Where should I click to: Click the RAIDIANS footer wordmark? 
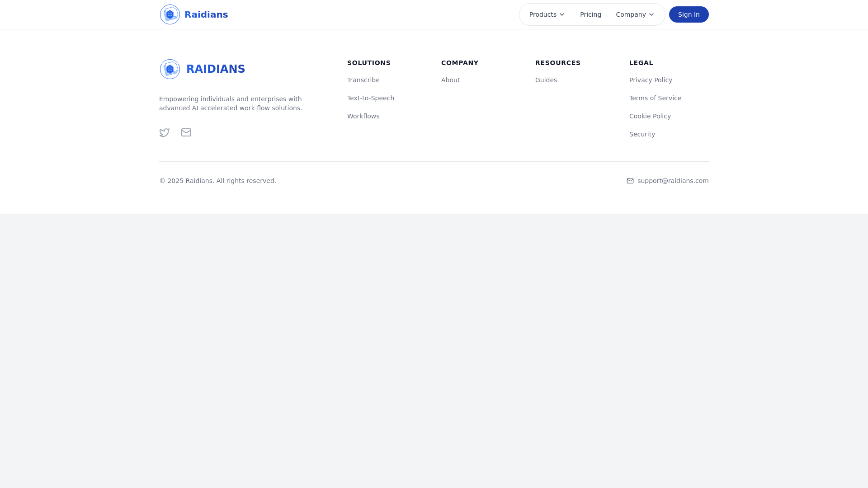tap(216, 69)
